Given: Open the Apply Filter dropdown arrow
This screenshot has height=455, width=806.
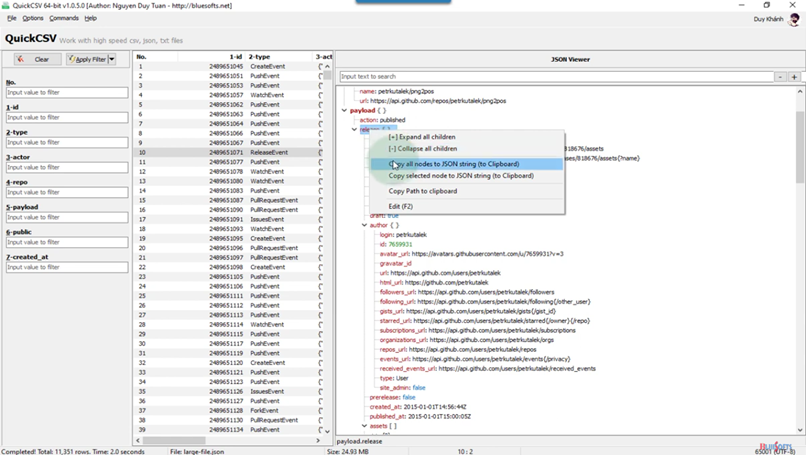Looking at the screenshot, I should [112, 59].
